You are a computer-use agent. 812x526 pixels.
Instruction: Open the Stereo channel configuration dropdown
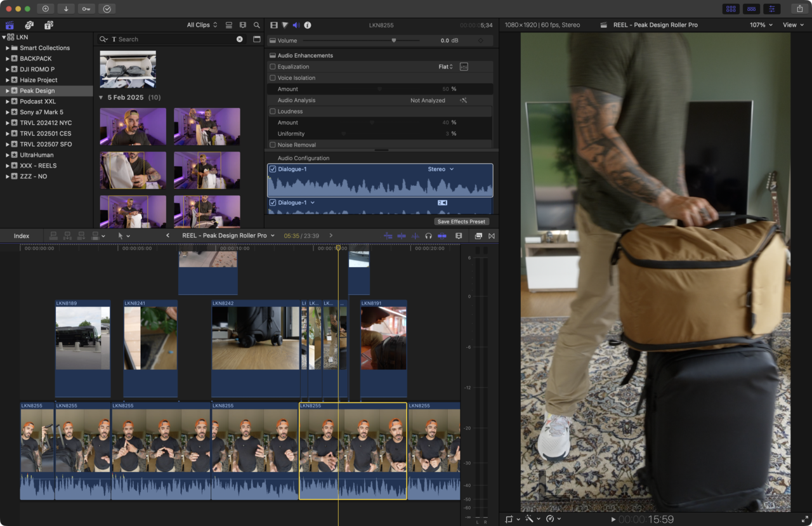[441, 169]
